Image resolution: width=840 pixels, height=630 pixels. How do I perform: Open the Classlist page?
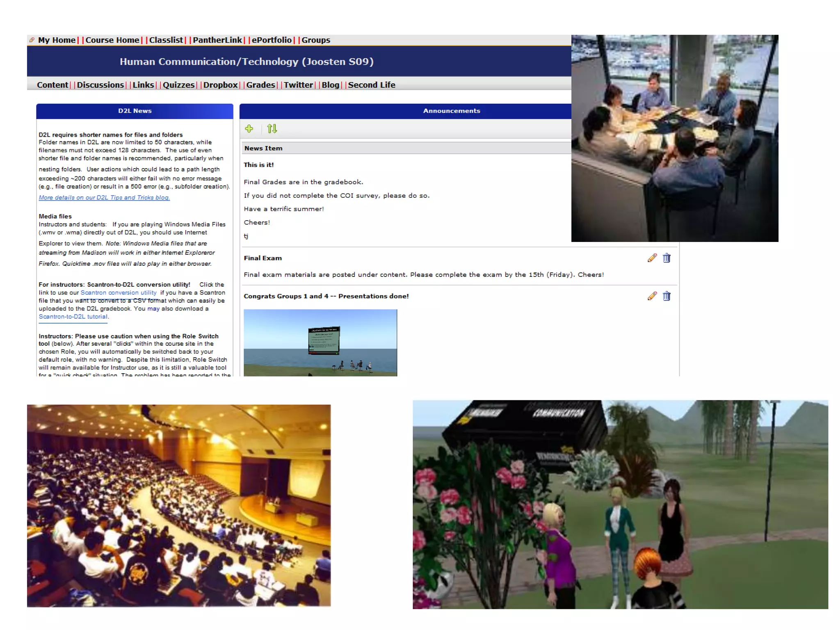pos(166,40)
